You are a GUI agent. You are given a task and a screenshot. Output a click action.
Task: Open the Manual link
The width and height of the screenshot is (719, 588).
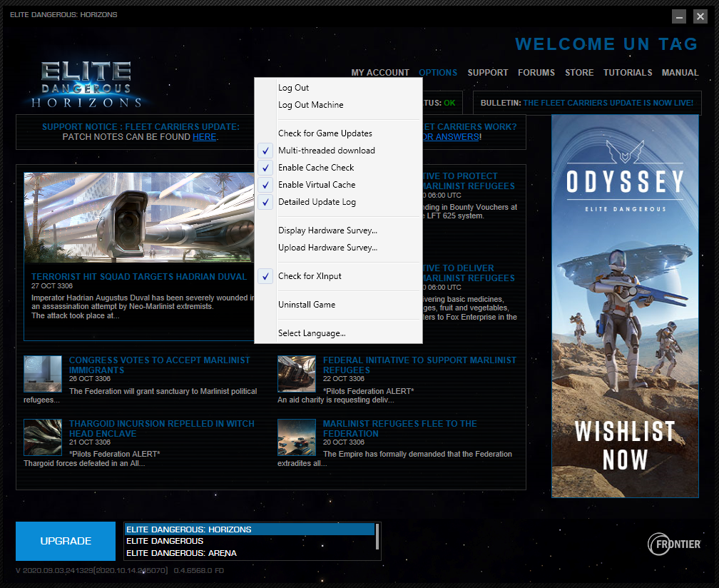coord(680,73)
